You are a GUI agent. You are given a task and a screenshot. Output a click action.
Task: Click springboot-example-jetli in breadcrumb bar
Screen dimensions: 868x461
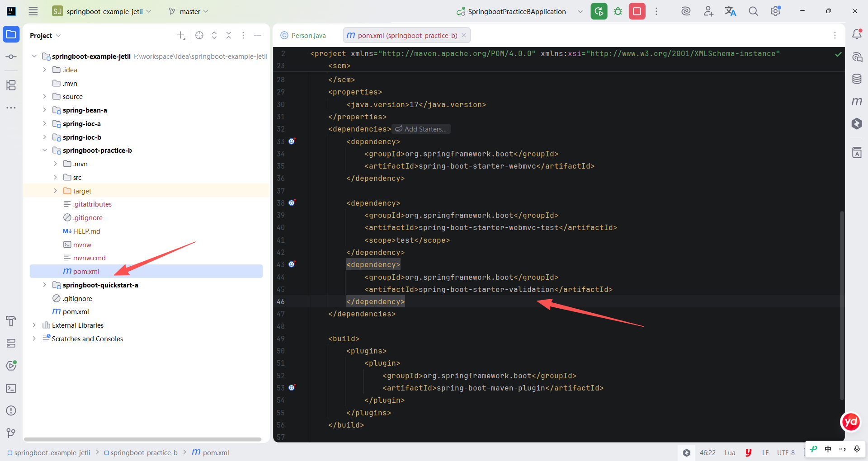click(49, 452)
